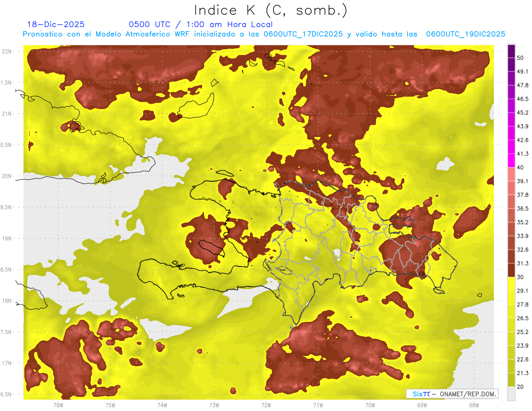532x411 pixels.
Task: Click the "33.9" colorbar label
Action: click(x=523, y=236)
